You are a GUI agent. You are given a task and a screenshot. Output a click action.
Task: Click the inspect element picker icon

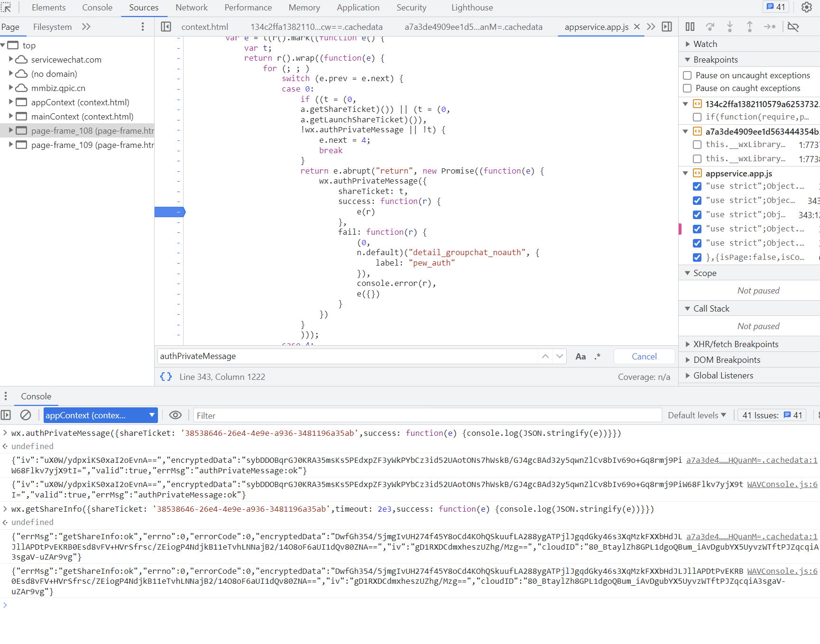(x=6, y=8)
